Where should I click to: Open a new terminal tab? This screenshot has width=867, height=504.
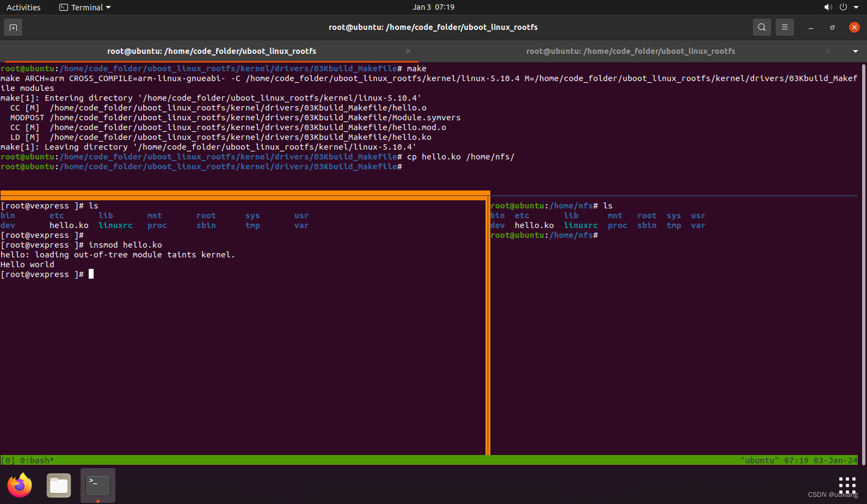tap(13, 27)
